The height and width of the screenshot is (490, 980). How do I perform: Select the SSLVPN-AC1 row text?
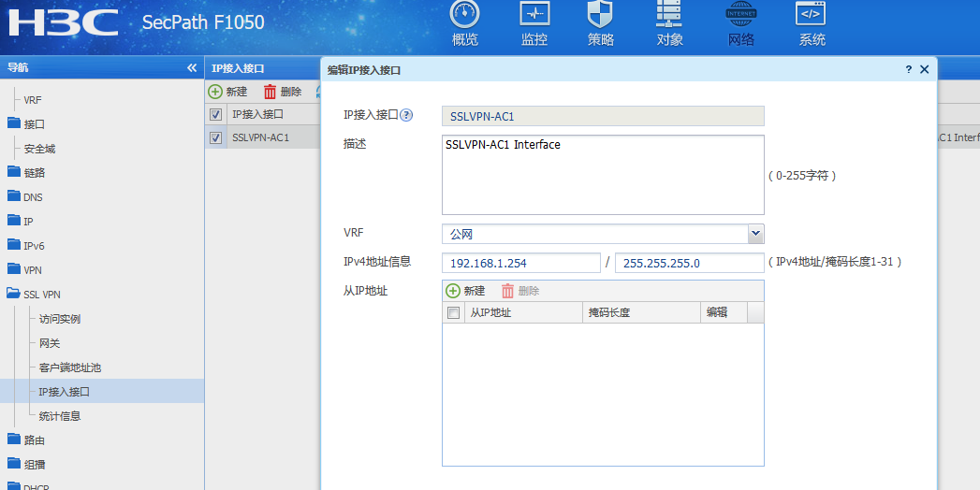pos(260,137)
